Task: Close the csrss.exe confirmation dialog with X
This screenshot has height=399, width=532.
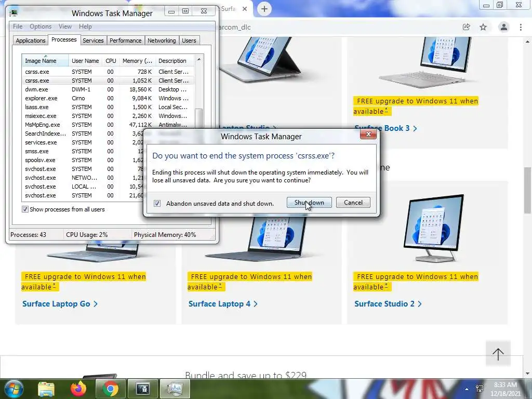Action: pos(368,135)
